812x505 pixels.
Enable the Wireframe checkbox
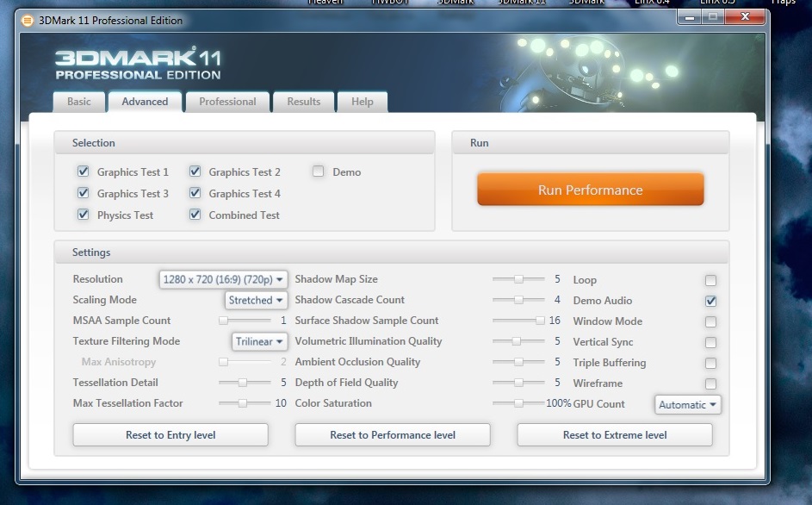[x=710, y=383]
